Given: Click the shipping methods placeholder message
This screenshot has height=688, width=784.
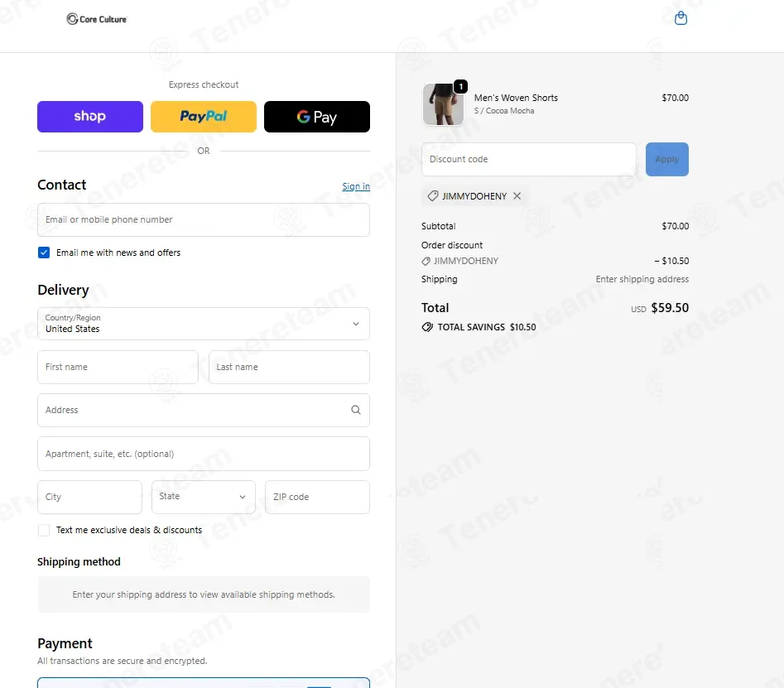Looking at the screenshot, I should [204, 594].
